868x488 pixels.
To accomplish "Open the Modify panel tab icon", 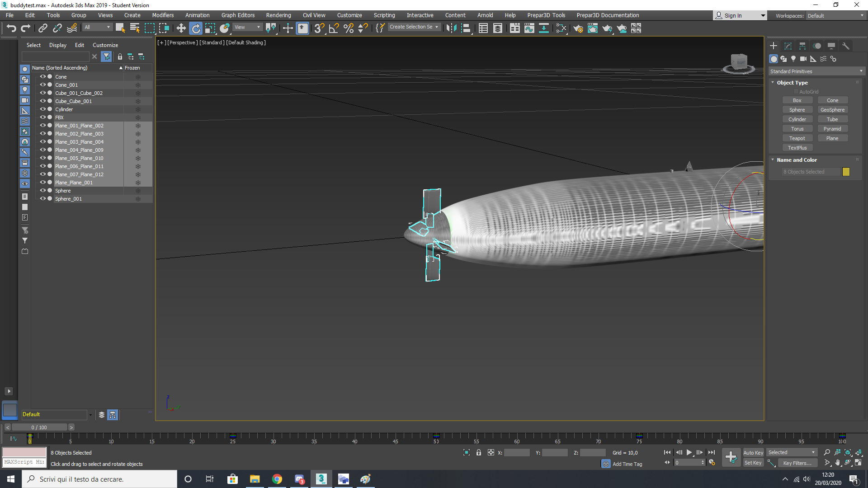I will 788,46.
